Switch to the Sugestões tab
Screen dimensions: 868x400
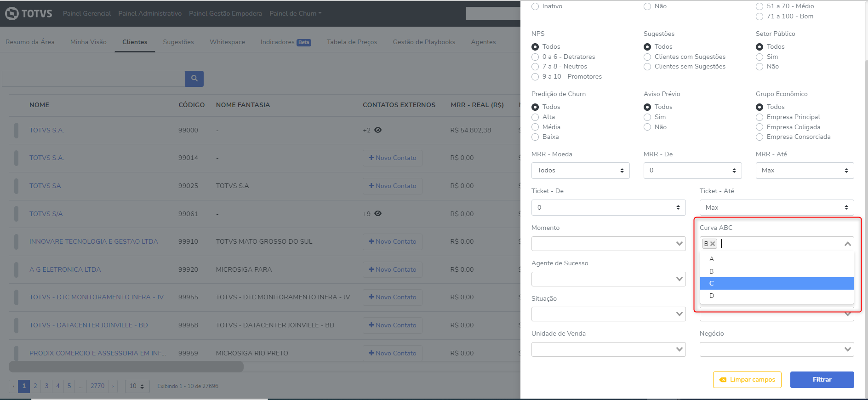[178, 42]
